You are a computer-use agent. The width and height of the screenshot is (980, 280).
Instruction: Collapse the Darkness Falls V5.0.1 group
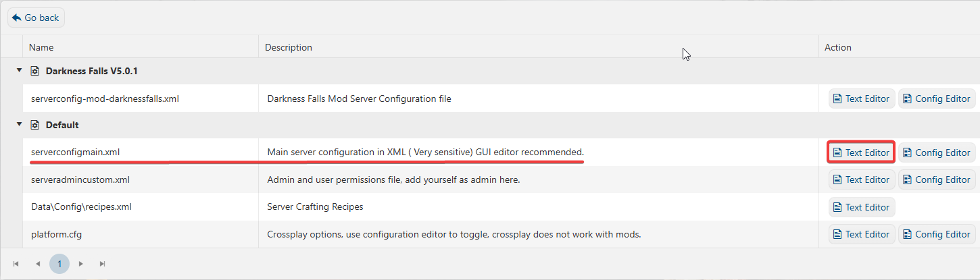[x=20, y=70]
